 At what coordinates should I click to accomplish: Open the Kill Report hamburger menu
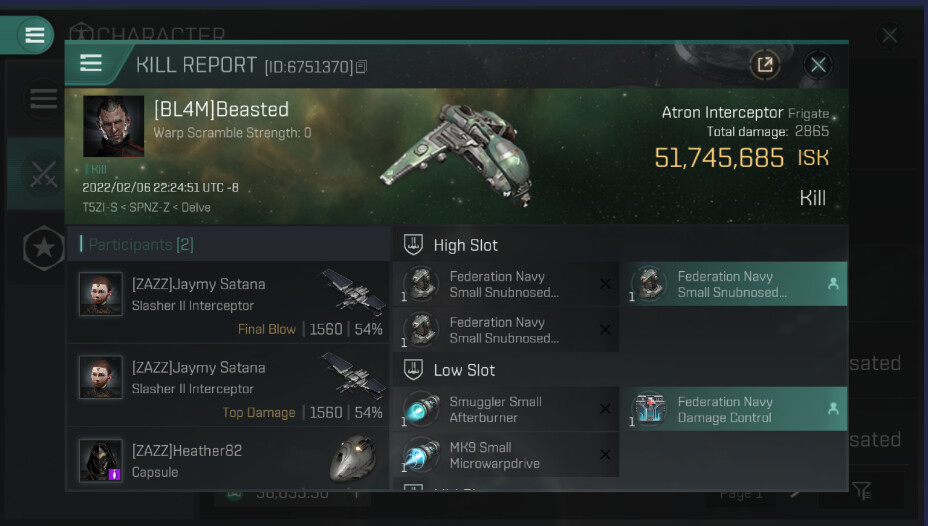91,64
